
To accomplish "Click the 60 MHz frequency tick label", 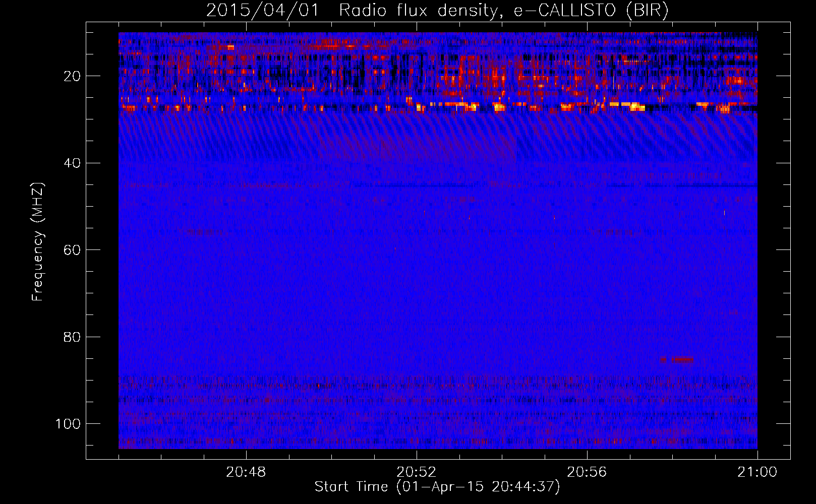I will [72, 250].
